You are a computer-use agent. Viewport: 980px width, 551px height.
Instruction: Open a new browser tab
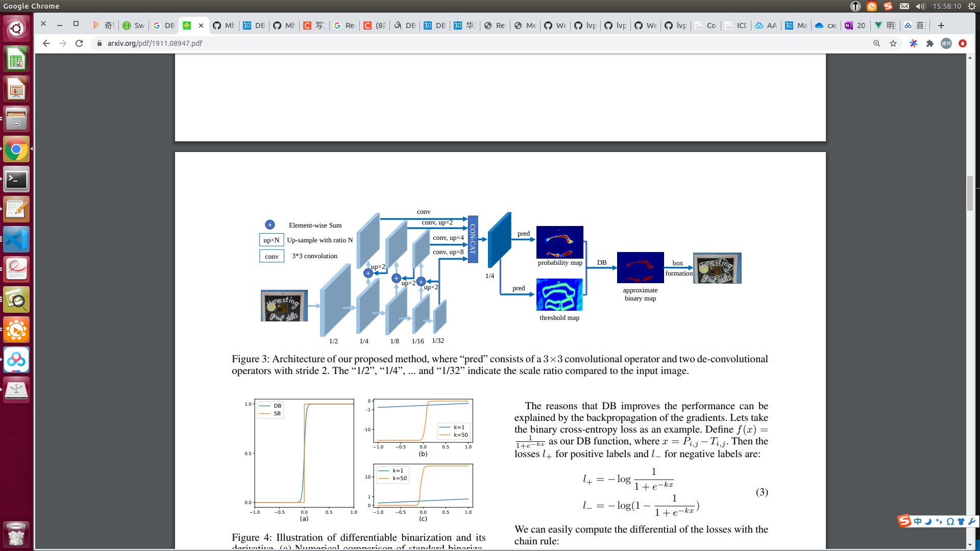pyautogui.click(x=941, y=26)
